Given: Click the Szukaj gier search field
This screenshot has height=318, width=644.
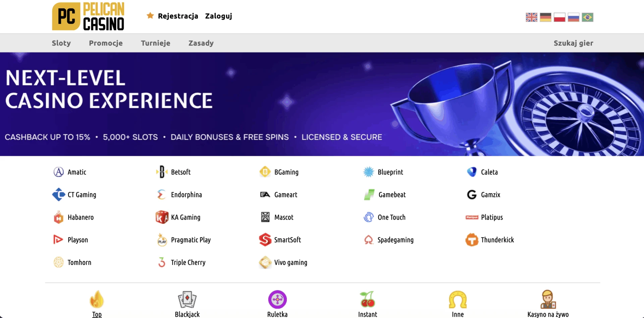Looking at the screenshot, I should [574, 43].
